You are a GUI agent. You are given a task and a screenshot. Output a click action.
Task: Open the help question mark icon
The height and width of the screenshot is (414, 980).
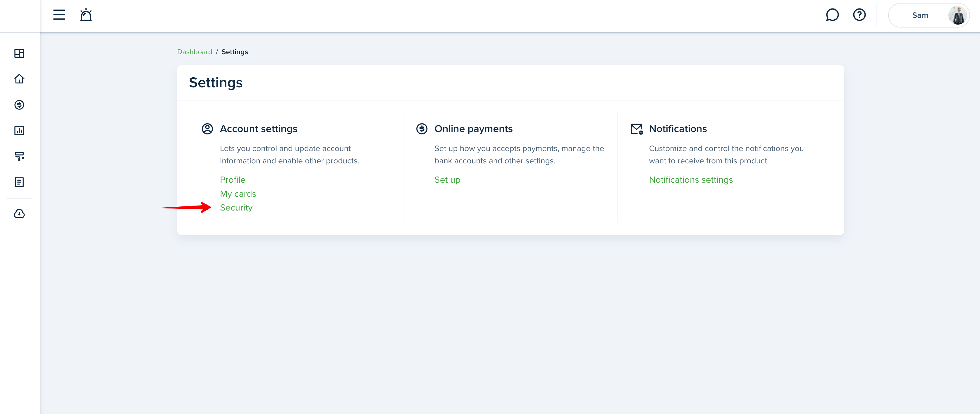click(x=859, y=15)
